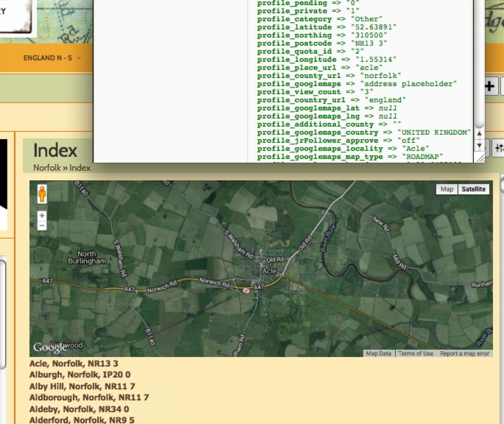The width and height of the screenshot is (504, 424).
Task: Click the railway station marker near A47
Action: 246,290
